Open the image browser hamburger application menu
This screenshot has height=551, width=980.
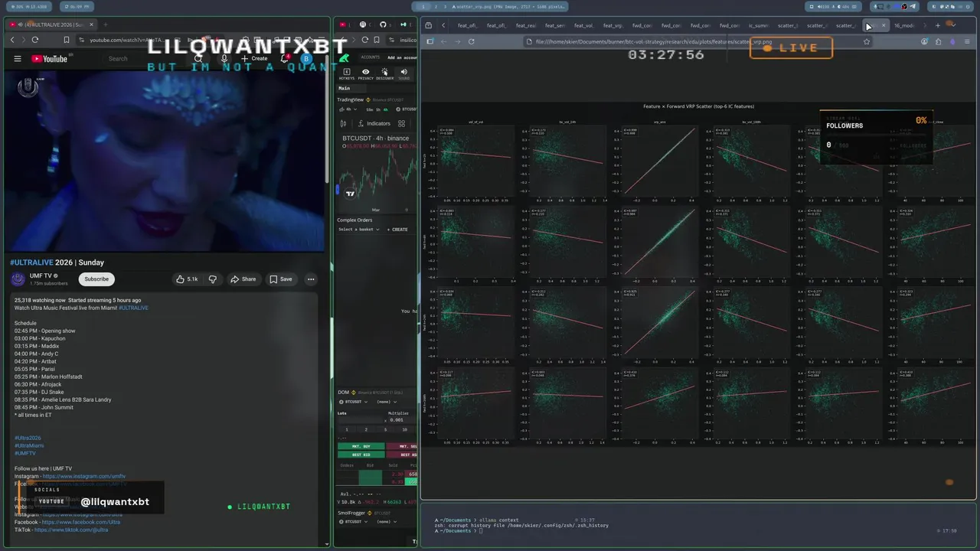(967, 41)
